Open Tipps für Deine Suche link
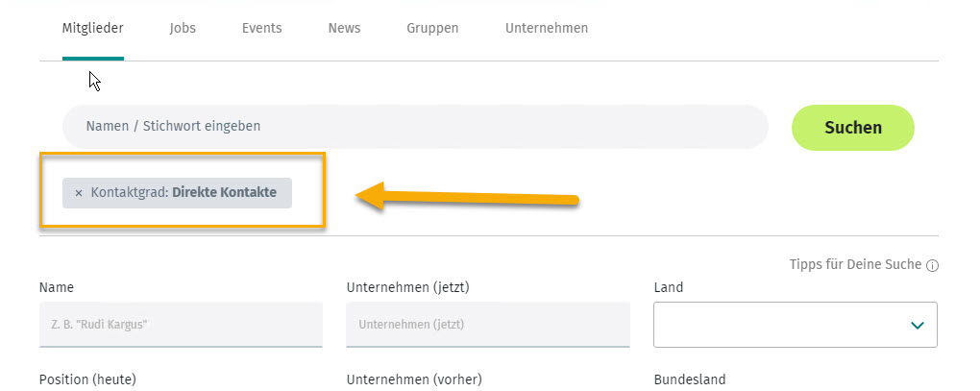This screenshot has width=980, height=391. [856, 264]
